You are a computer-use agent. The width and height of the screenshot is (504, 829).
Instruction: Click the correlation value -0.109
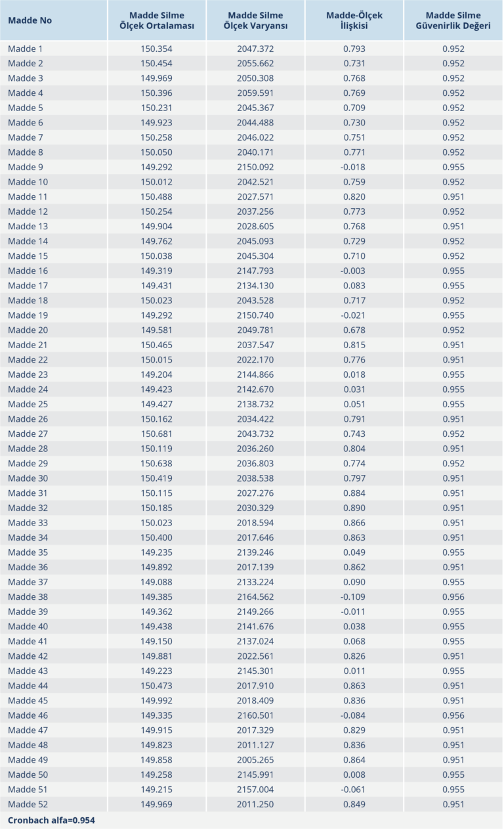pyautogui.click(x=353, y=596)
